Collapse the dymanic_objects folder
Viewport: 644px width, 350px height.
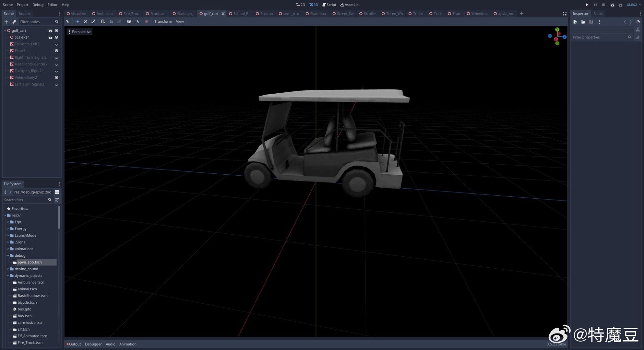tap(8, 276)
